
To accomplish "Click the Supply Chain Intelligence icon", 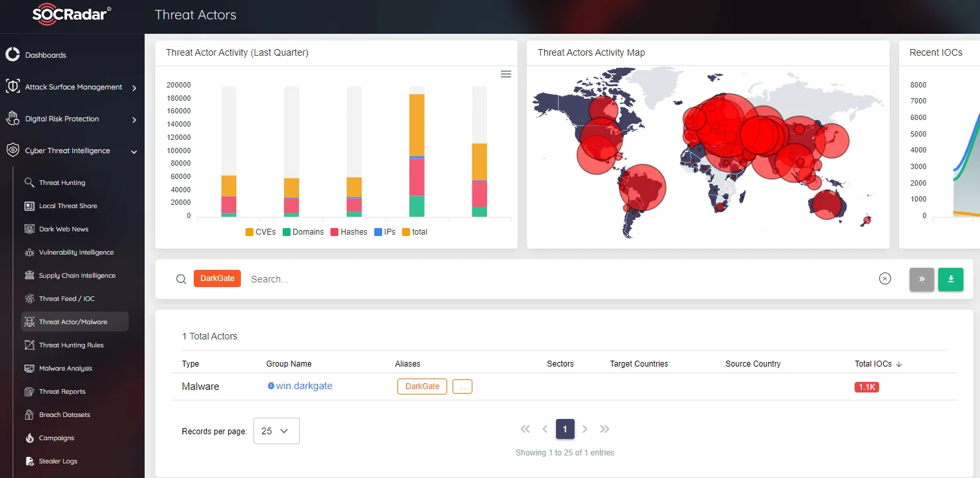I will point(29,275).
